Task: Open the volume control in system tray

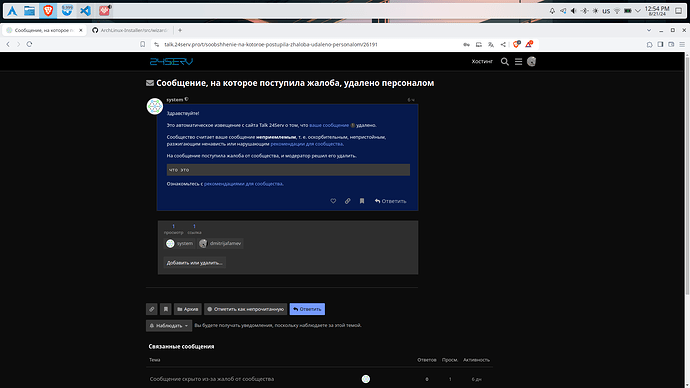Action: (573, 11)
